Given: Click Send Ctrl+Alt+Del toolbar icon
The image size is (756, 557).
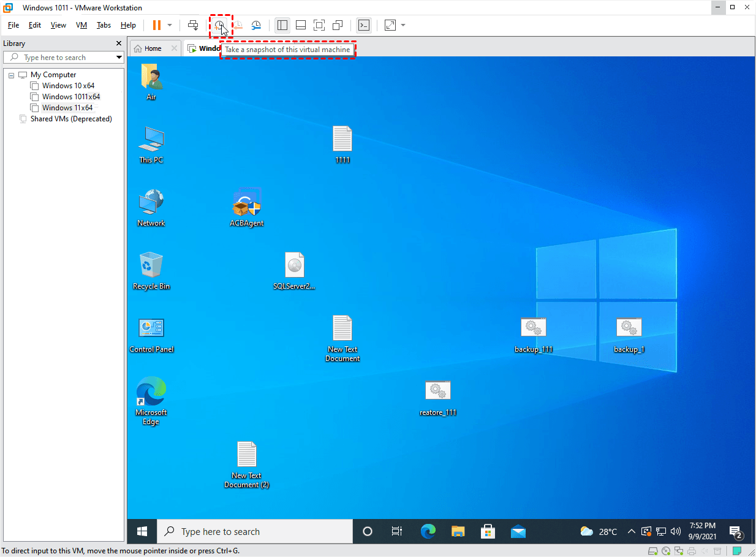Looking at the screenshot, I should pos(193,25).
